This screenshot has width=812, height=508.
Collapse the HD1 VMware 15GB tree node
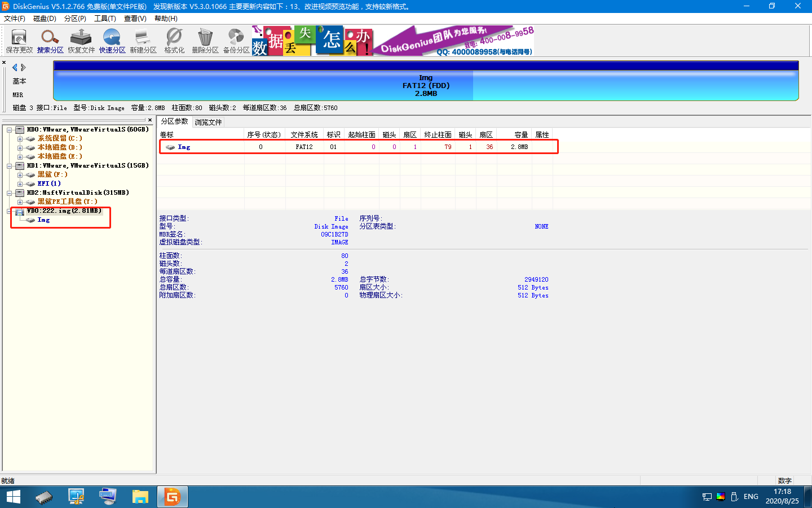pos(9,166)
